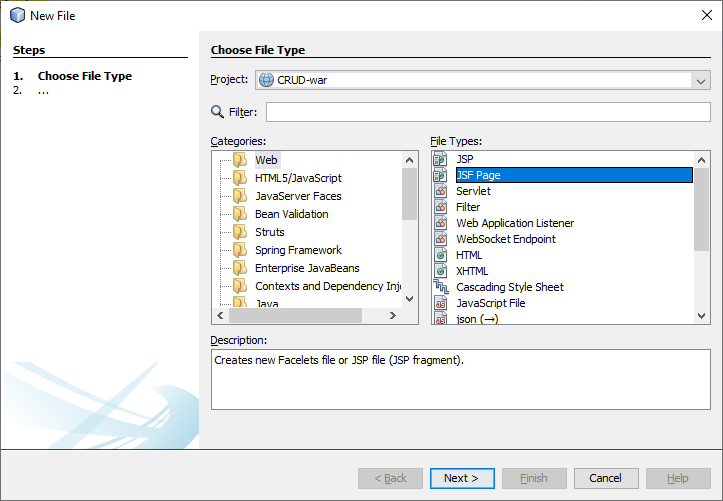The image size is (723, 501).
Task: Click the File Types scrollbar down arrow
Action: coord(701,316)
